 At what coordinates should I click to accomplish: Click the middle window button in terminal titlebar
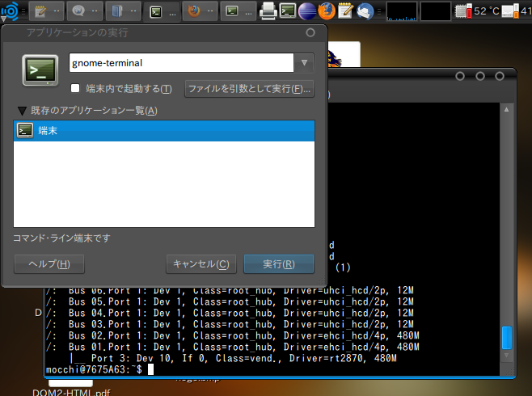tap(480, 76)
